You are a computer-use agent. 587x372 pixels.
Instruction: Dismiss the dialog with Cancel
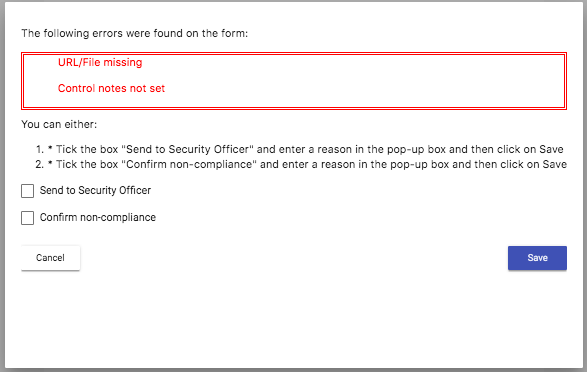[51, 258]
